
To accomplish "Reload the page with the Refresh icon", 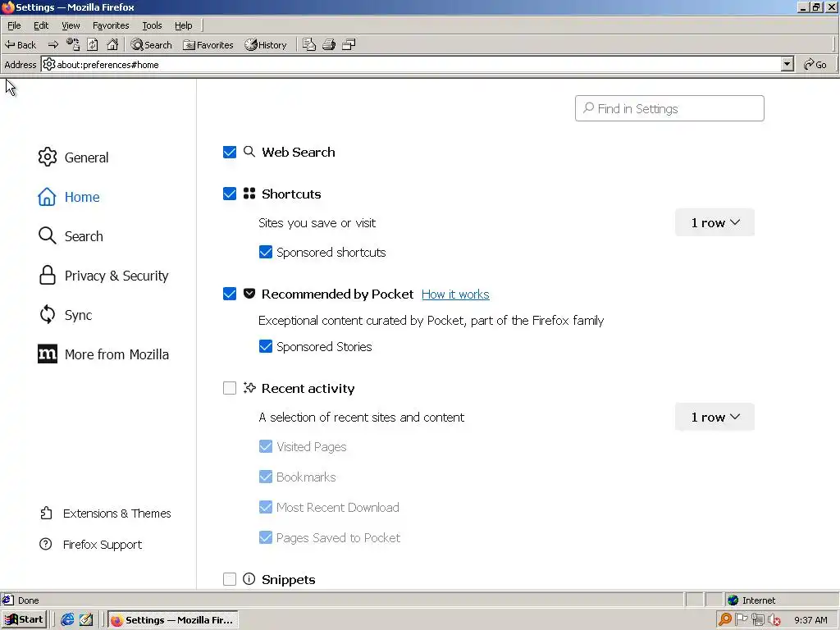I will [x=92, y=44].
